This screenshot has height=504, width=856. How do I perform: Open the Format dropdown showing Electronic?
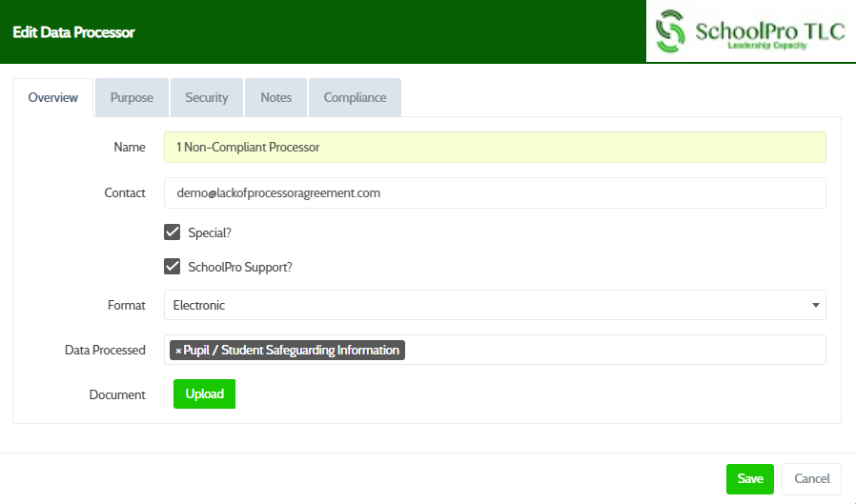494,305
